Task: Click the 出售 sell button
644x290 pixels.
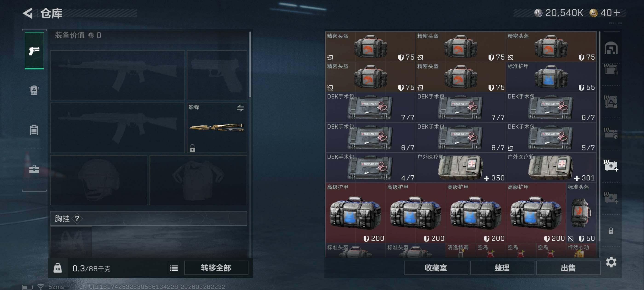Action: [568, 268]
